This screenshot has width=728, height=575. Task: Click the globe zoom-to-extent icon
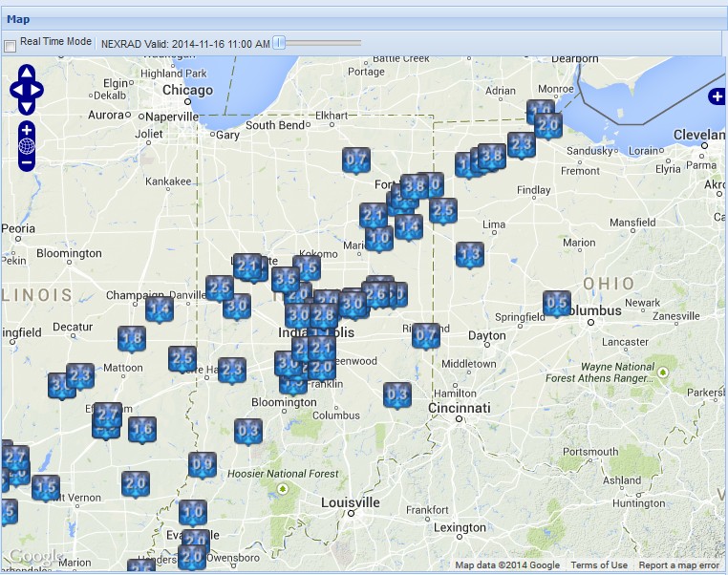click(x=27, y=146)
